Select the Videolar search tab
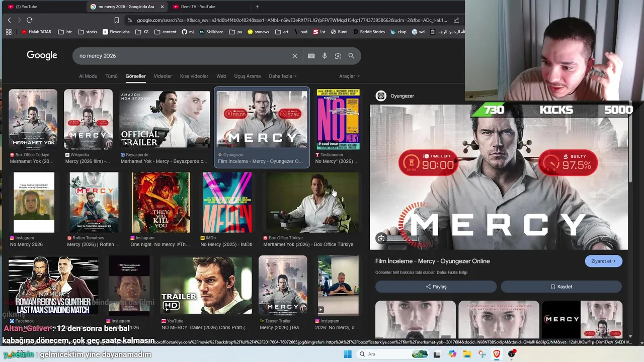This screenshot has width=644, height=362. 163,76
